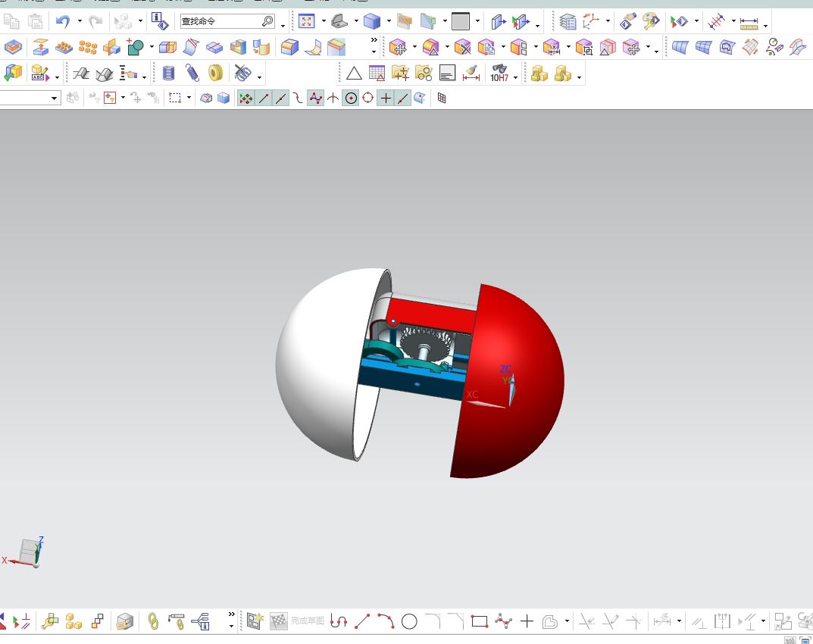Viewport: 813px width, 644px height.
Task: Toggle Arc Center snap
Action: (x=351, y=98)
